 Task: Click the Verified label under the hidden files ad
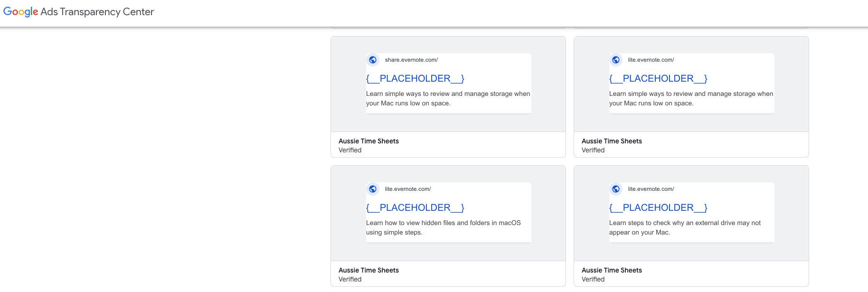[350, 279]
